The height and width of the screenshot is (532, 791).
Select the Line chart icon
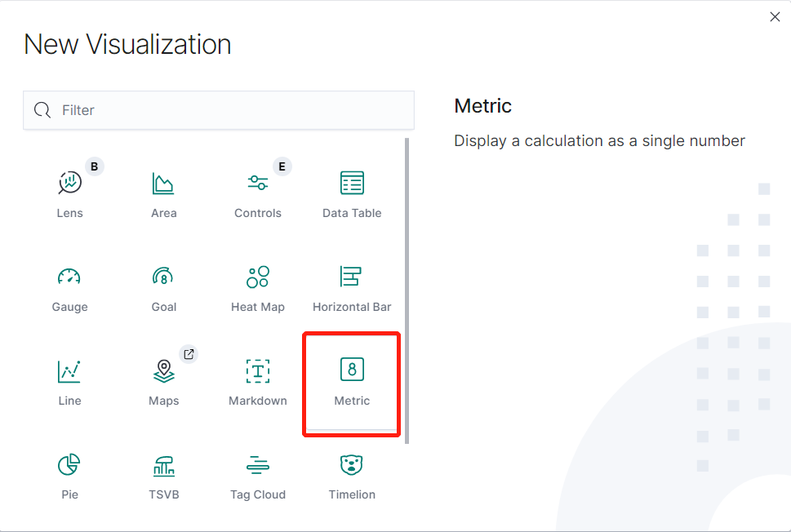coord(69,371)
